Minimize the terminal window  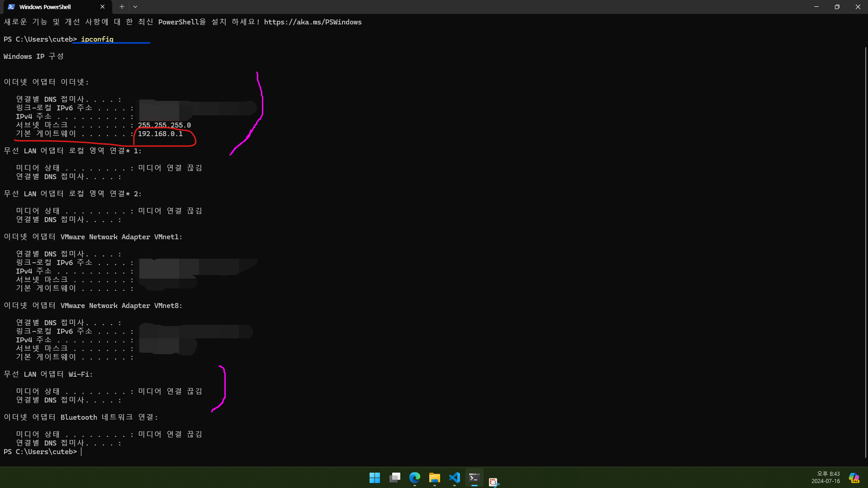pos(816,7)
